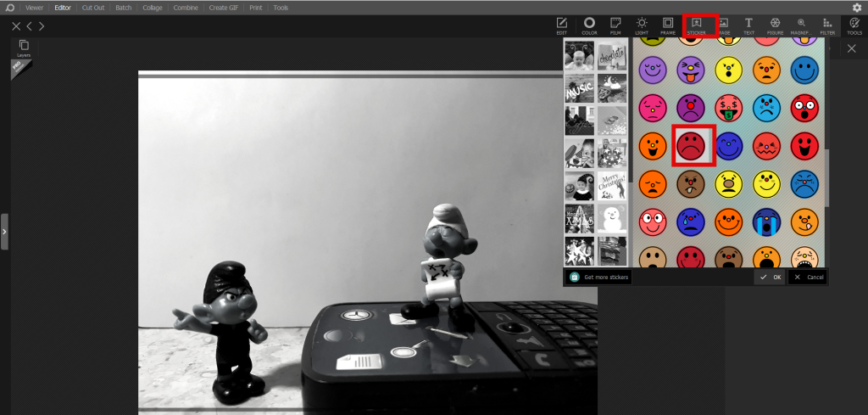The image size is (868, 415).
Task: Switch to Combine tab
Action: click(186, 8)
